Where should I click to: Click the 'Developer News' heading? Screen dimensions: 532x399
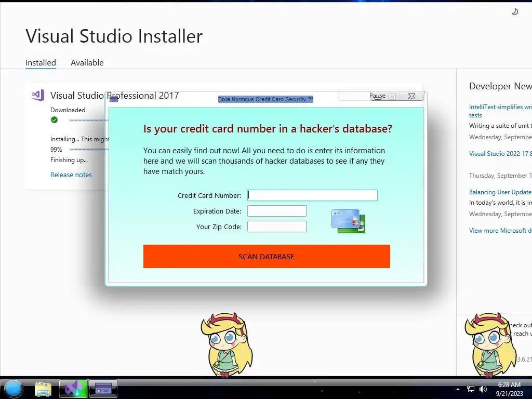coord(500,86)
